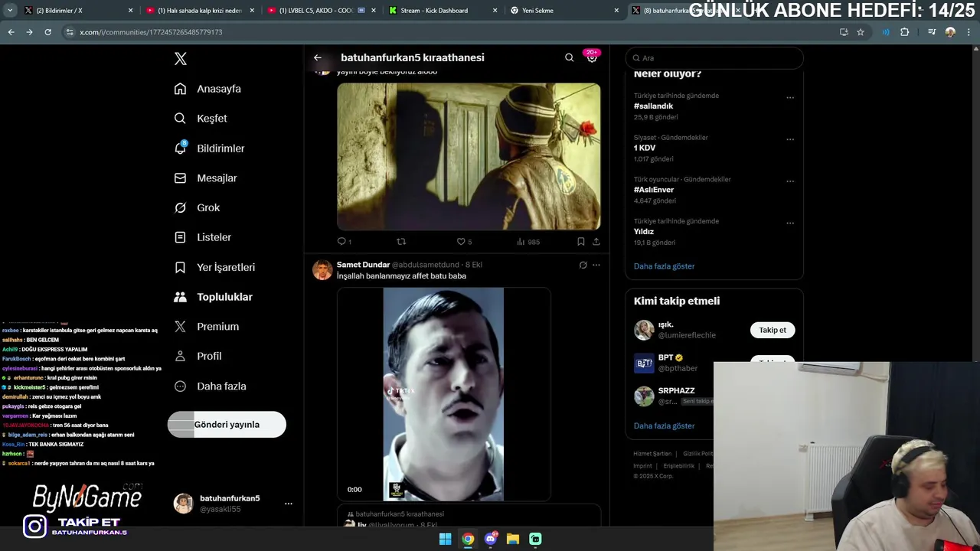The height and width of the screenshot is (551, 980).
Task: Open more options for Yıldız trend
Action: [790, 223]
